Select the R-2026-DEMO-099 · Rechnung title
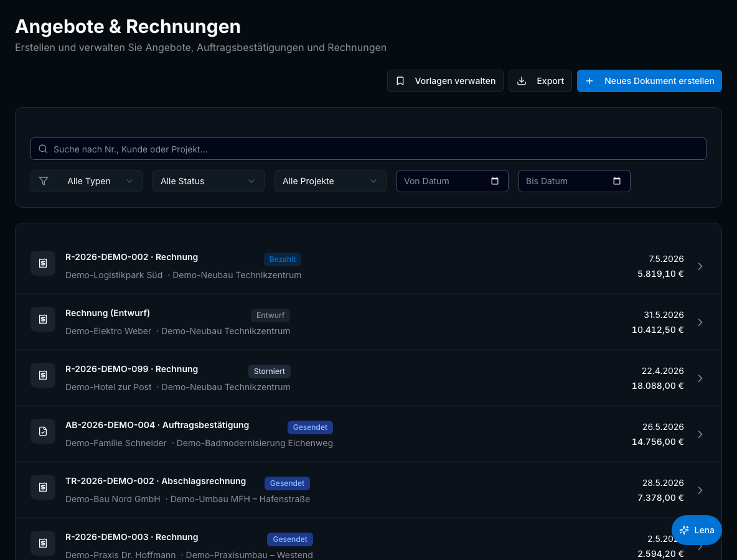Viewport: 737px width, 560px height. tap(131, 369)
